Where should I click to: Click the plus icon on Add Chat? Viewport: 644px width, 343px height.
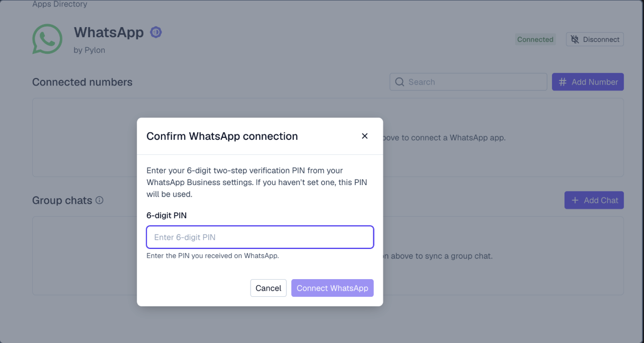[x=575, y=200]
